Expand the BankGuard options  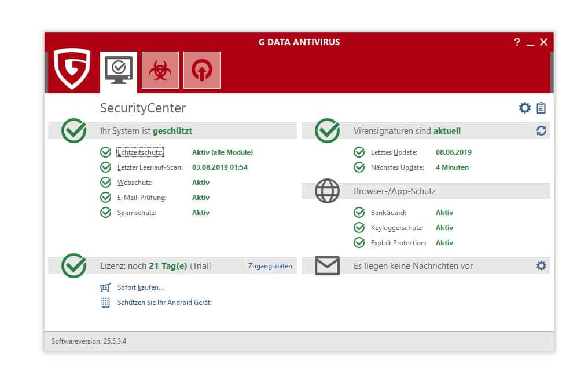(x=388, y=213)
